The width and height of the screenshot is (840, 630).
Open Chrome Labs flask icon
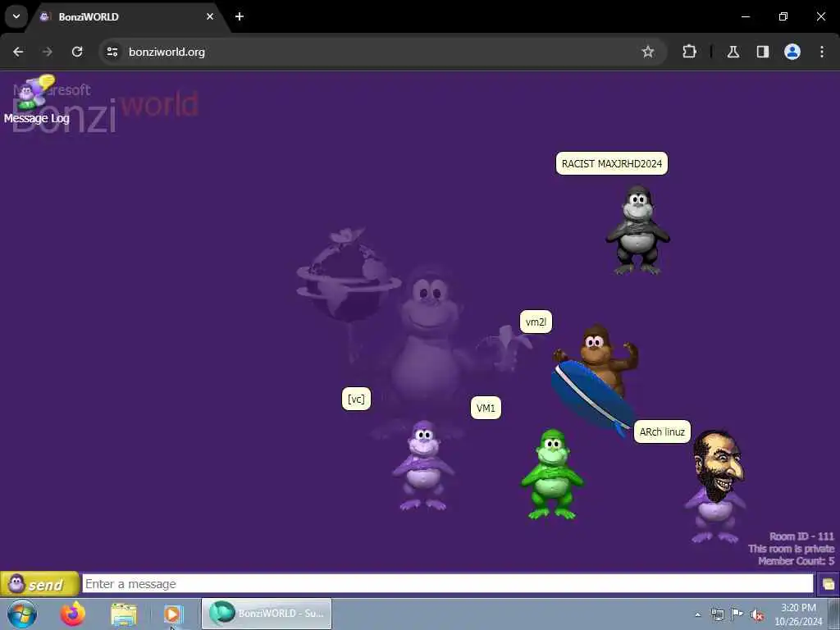pos(733,52)
